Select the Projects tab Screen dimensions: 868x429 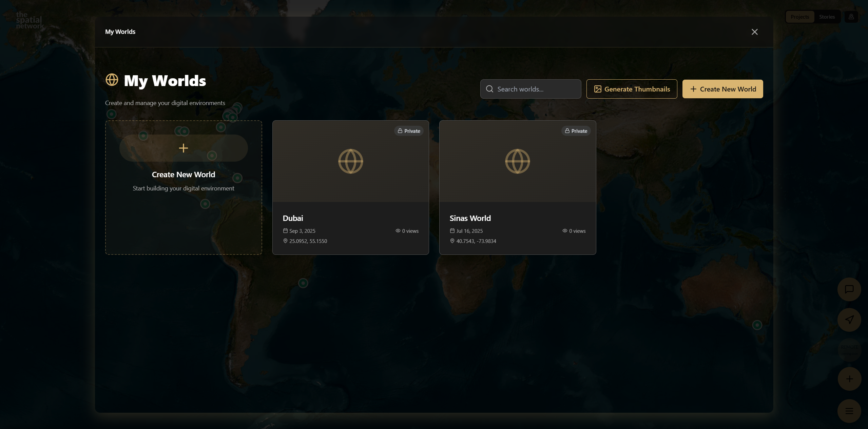(799, 16)
